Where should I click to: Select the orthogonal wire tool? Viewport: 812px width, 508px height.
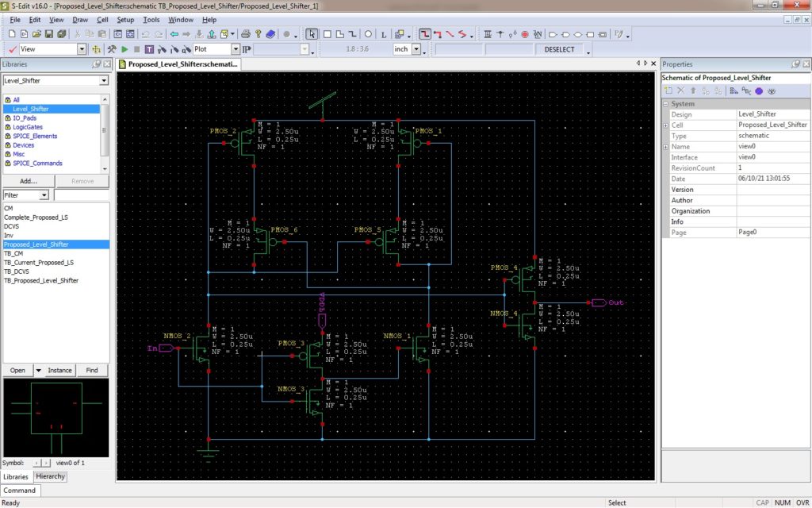pyautogui.click(x=424, y=34)
